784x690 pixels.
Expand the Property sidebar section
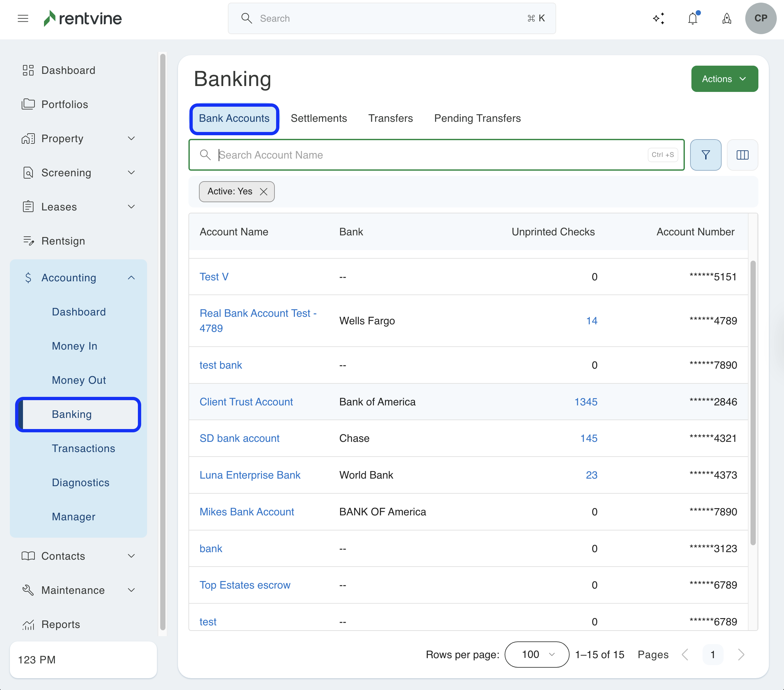[131, 139]
